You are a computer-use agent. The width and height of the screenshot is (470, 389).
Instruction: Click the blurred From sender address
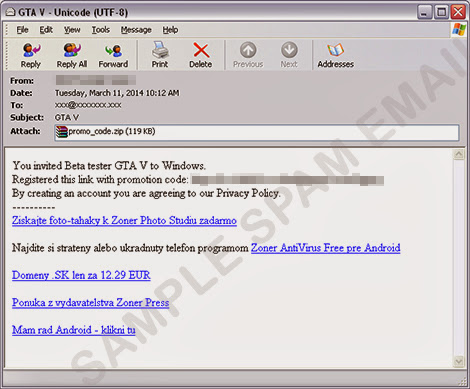(96, 80)
